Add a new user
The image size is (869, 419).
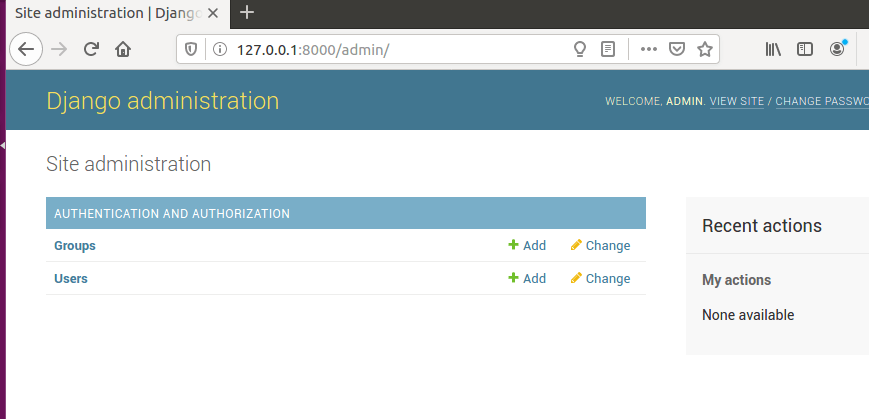pyautogui.click(x=527, y=278)
